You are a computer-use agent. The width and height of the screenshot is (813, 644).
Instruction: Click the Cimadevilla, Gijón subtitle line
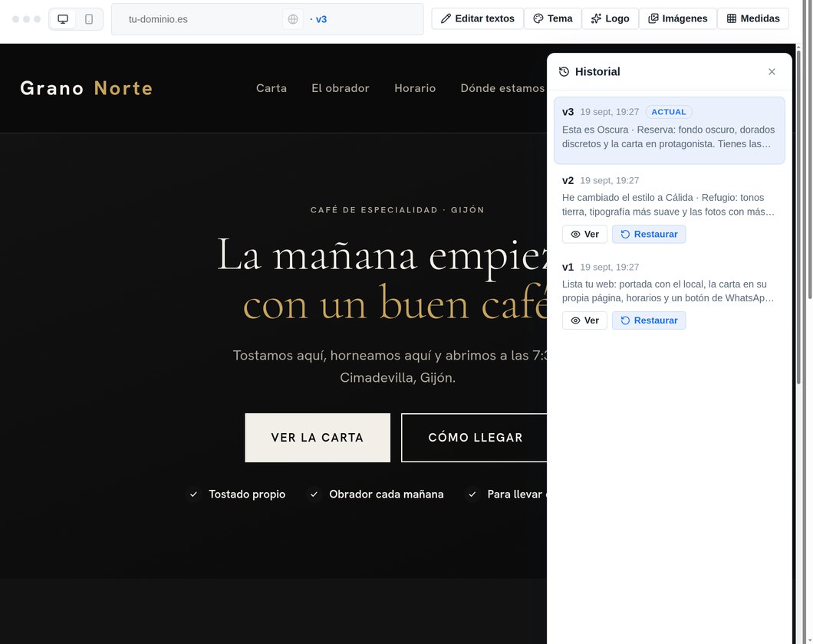click(x=398, y=378)
